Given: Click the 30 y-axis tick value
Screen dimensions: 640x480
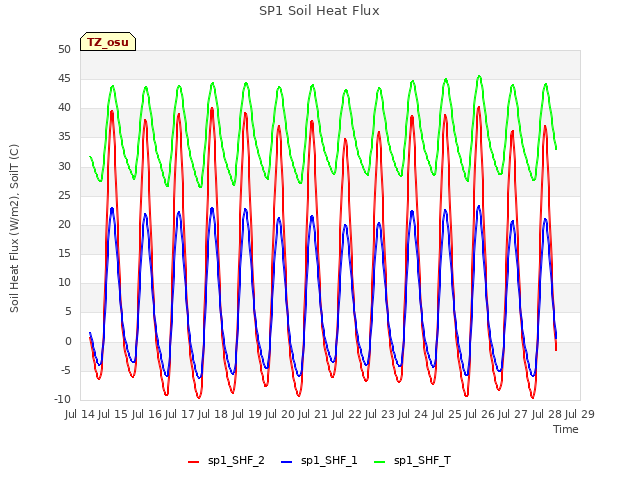Looking at the screenshot, I should [64, 167].
